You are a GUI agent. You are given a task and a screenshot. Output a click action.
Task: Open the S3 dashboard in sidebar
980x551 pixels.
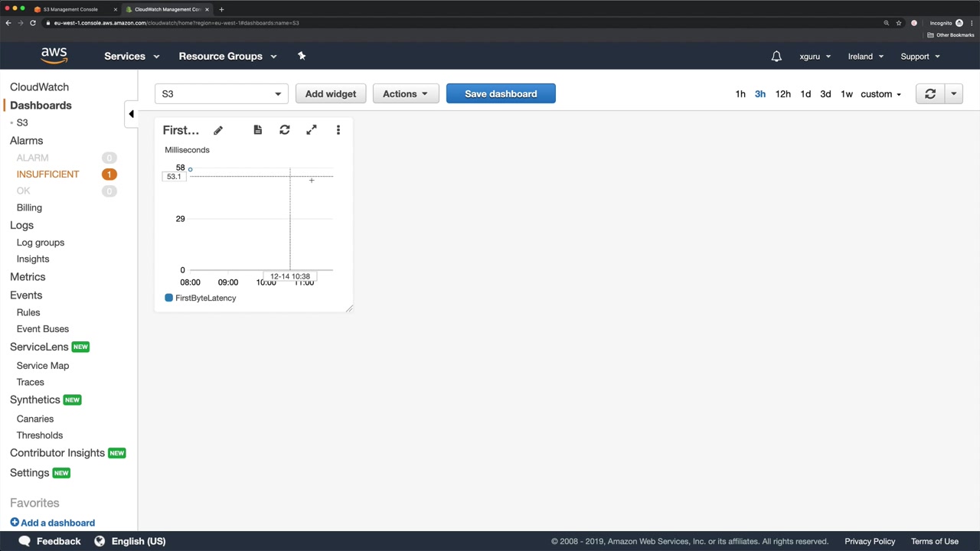click(x=22, y=122)
